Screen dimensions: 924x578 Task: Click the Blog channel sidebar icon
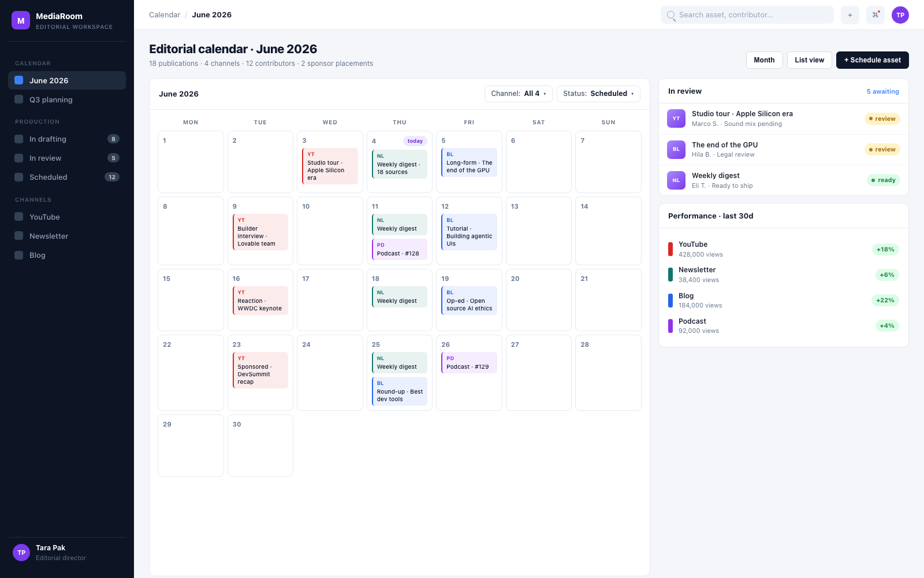tap(19, 255)
